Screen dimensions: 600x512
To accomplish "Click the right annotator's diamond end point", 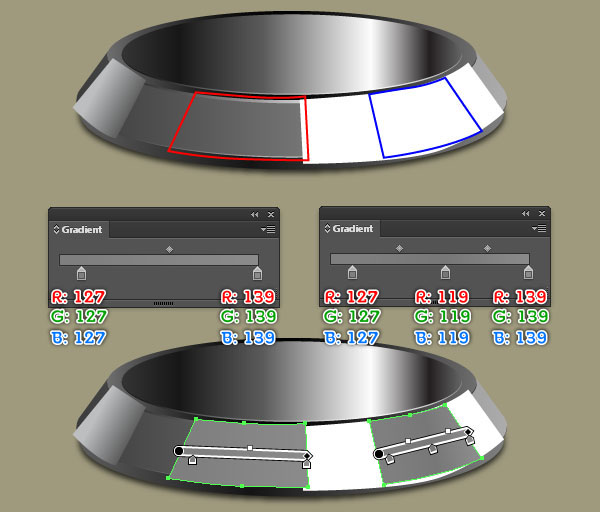I will click(x=468, y=432).
